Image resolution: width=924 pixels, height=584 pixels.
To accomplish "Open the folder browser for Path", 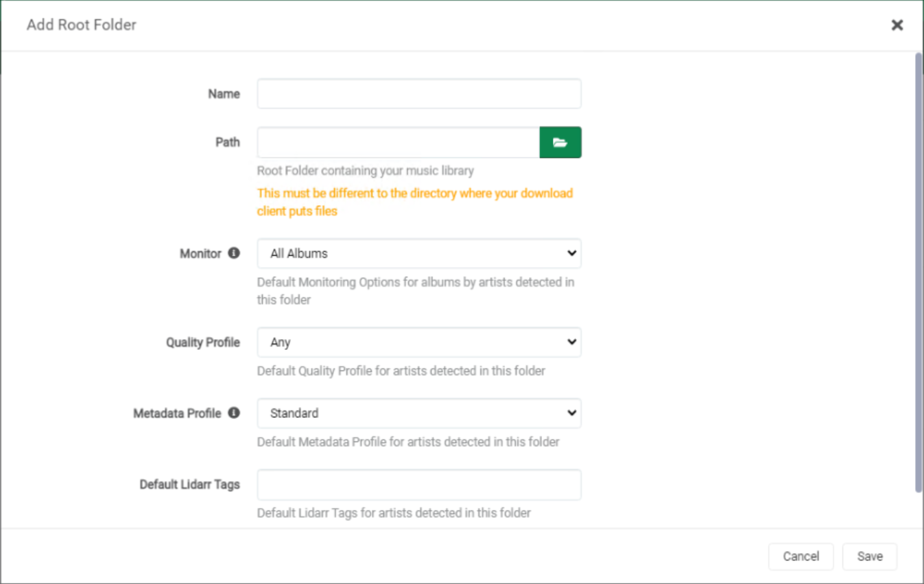I will pos(560,142).
